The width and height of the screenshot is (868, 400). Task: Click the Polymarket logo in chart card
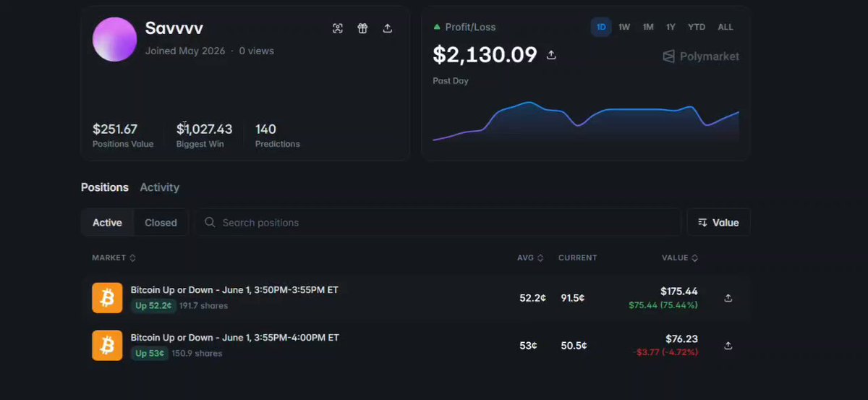[701, 56]
